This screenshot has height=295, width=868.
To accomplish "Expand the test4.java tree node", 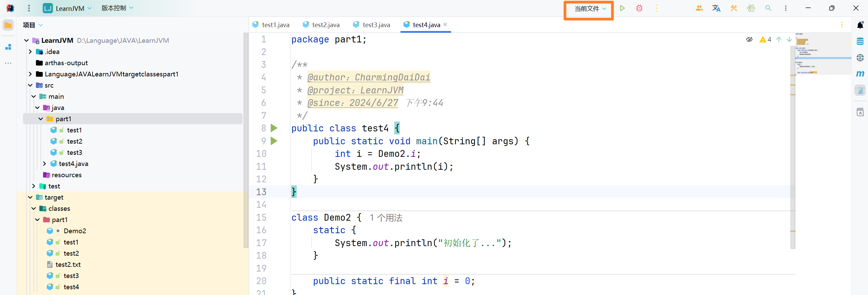I will (44, 164).
